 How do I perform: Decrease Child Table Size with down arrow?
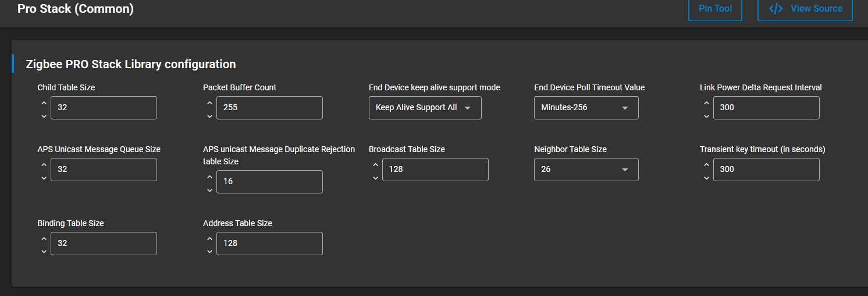44,117
